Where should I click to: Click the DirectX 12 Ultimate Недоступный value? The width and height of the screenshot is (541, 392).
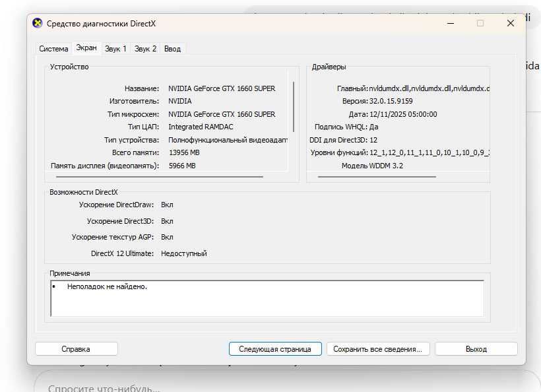pyautogui.click(x=184, y=253)
